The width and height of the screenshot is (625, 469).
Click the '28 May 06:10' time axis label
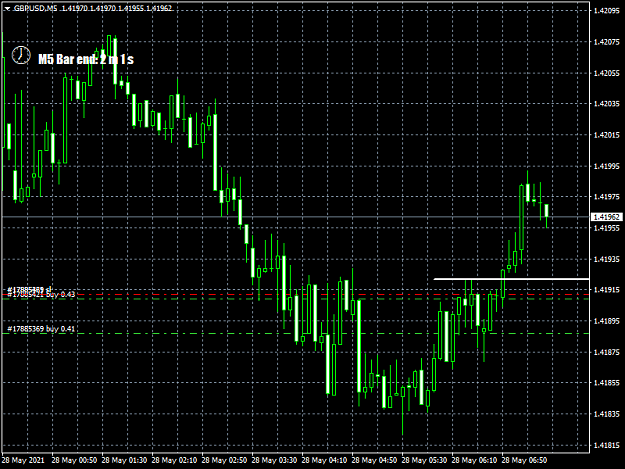[x=474, y=460]
